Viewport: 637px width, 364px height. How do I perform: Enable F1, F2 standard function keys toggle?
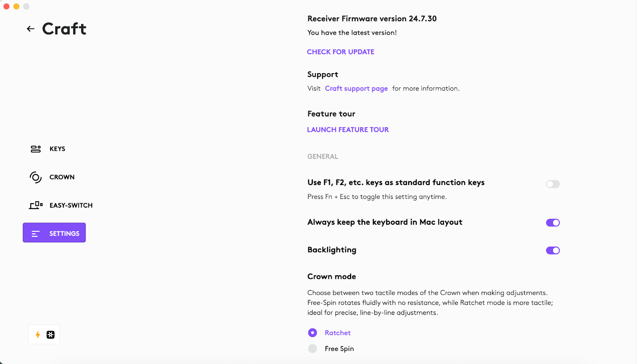click(x=553, y=184)
